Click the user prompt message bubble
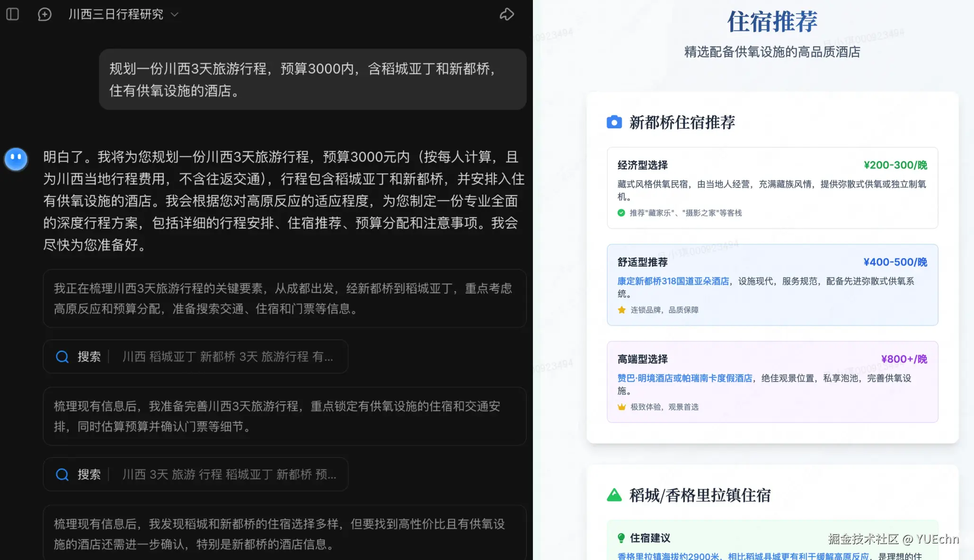 tap(312, 79)
